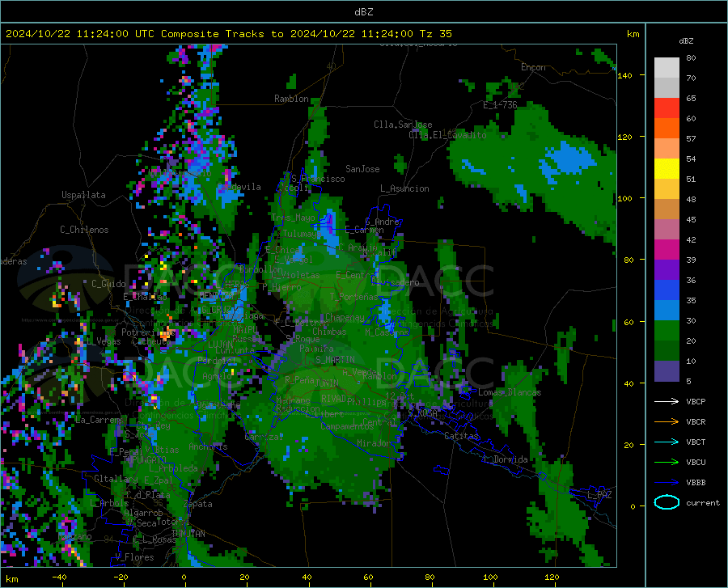Click the 'E_1-736' map label
728x588 pixels.
pos(500,105)
